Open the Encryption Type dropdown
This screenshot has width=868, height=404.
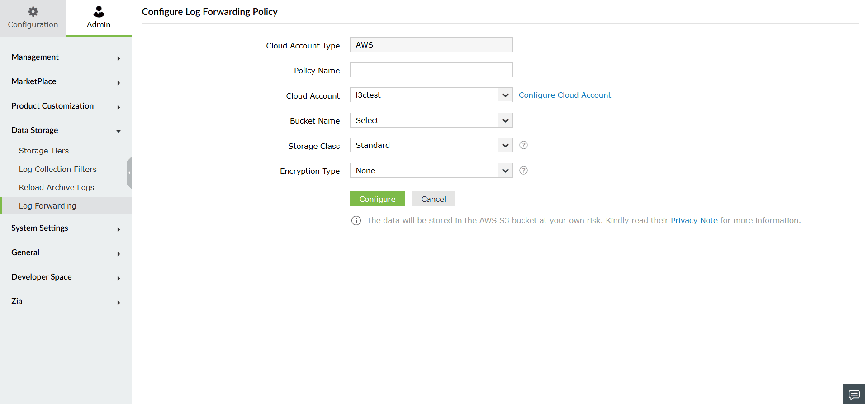(x=431, y=171)
